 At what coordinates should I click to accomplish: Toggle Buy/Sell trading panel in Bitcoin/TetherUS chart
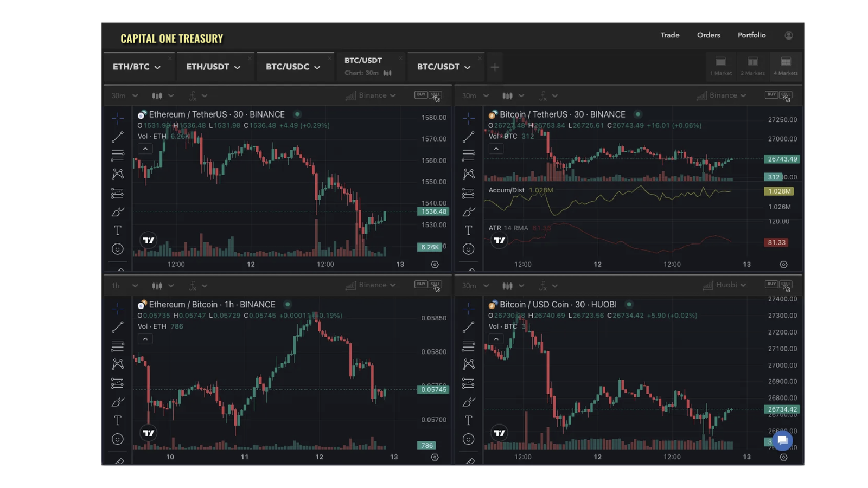tap(779, 96)
